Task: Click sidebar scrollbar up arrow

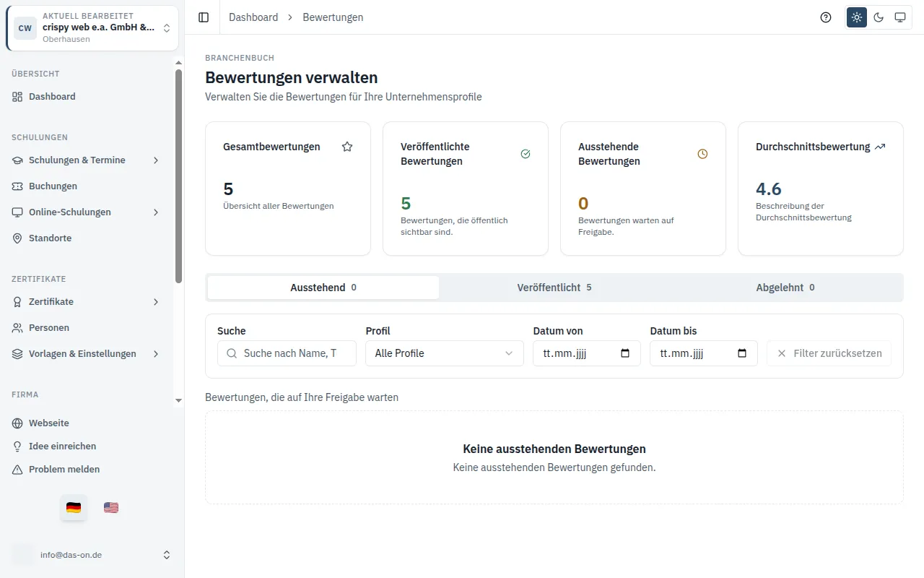Action: click(x=179, y=62)
